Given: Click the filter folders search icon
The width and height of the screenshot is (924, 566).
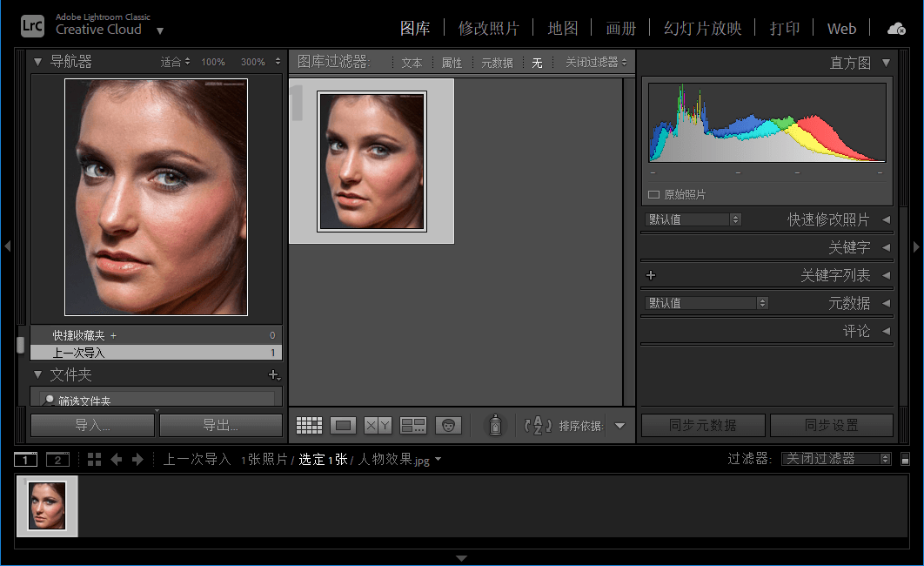Looking at the screenshot, I should click(50, 401).
